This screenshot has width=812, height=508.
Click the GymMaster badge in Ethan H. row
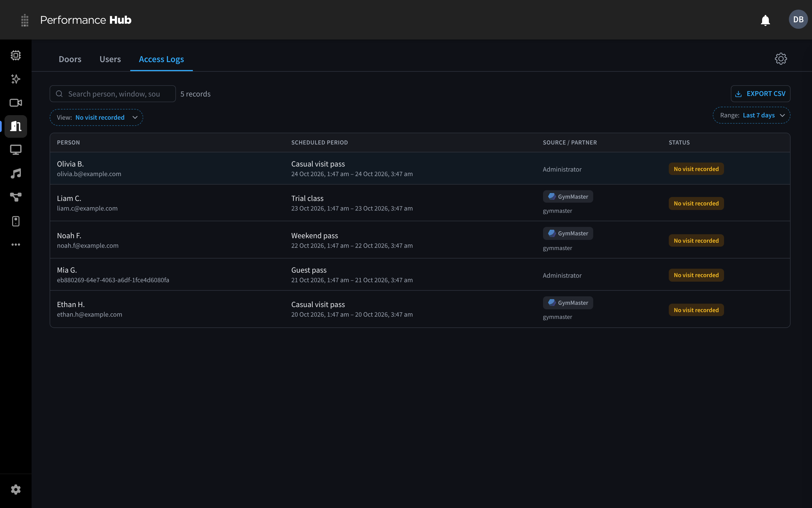tap(568, 303)
